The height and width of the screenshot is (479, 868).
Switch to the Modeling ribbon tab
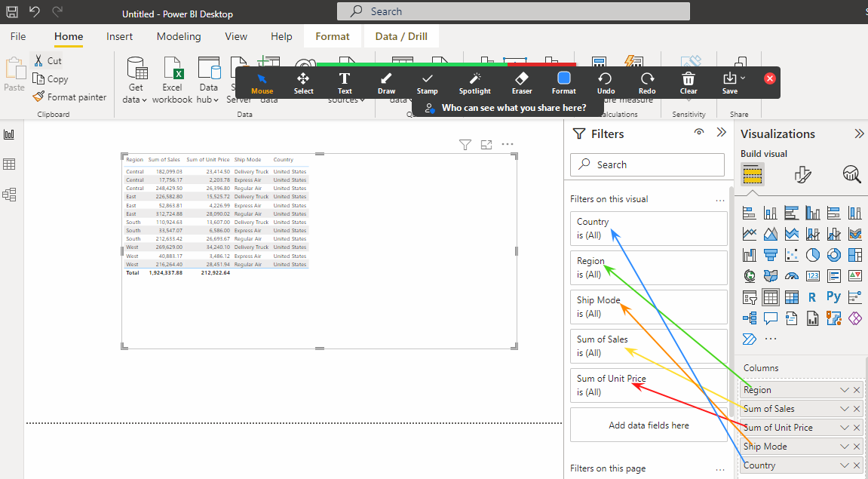point(178,36)
